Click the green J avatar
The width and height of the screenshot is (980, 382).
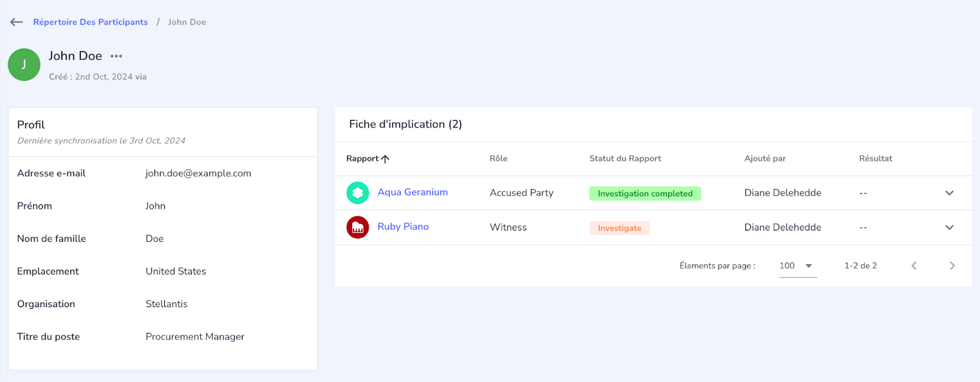coord(24,64)
